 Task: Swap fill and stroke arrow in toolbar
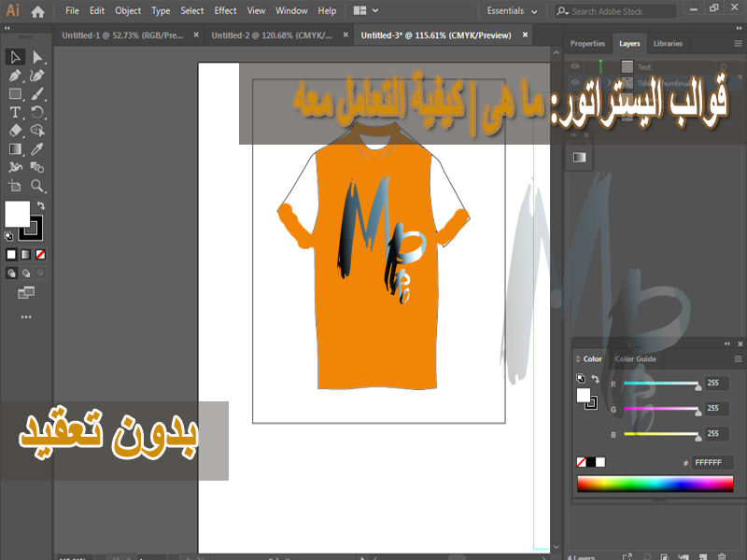(x=41, y=205)
